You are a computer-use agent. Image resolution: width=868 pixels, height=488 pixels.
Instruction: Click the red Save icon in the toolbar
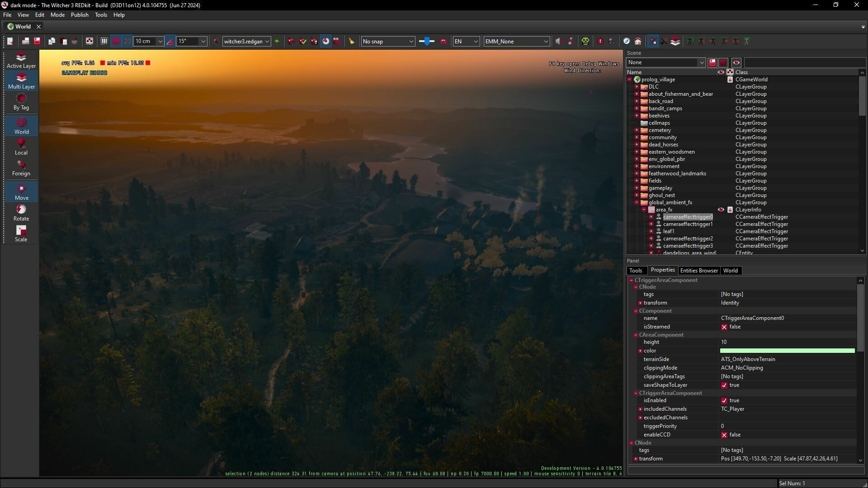[x=37, y=41]
